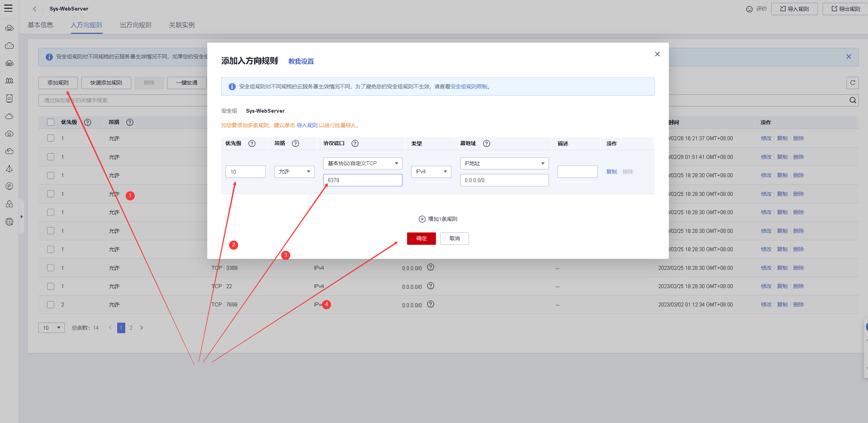The height and width of the screenshot is (423, 868).
Task: Click the search magnifier icon
Action: [x=853, y=100]
